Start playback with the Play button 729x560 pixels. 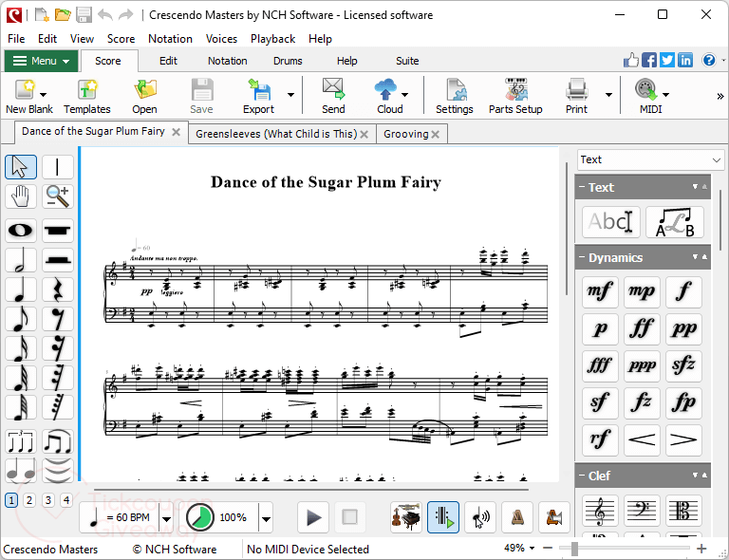click(314, 517)
